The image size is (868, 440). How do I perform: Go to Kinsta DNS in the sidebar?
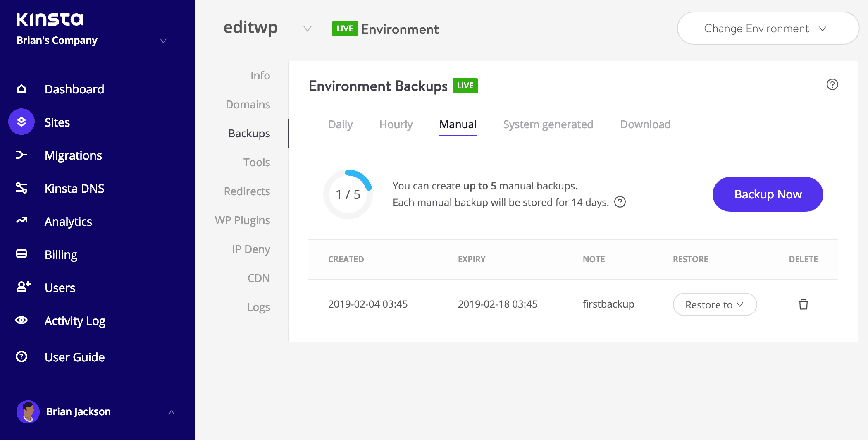coord(74,188)
